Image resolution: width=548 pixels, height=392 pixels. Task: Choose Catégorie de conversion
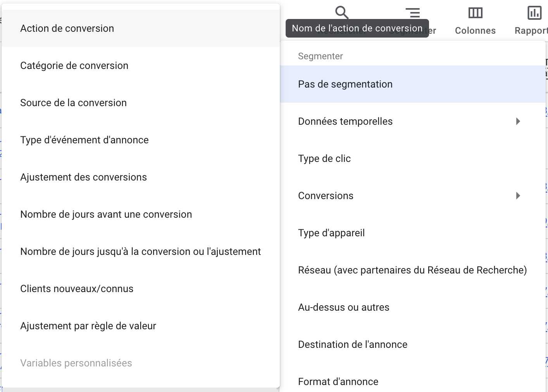tap(141, 65)
